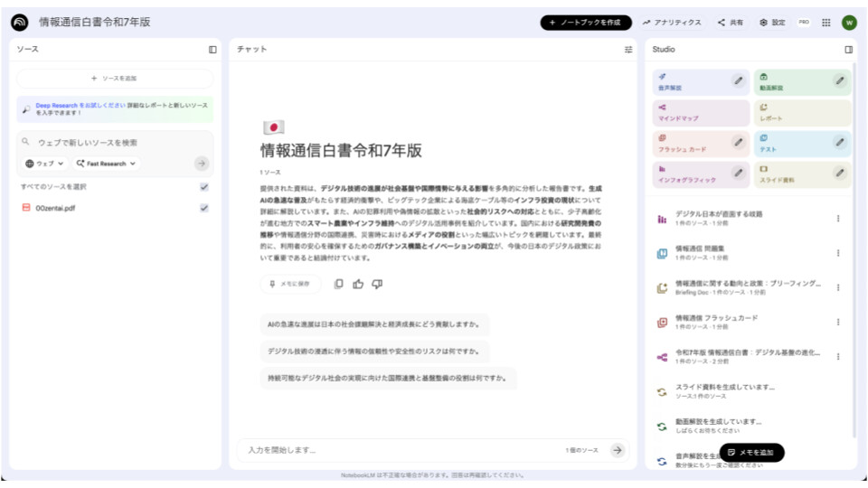This screenshot has width=868, height=488.
Task: Open 共有 in the top bar
Action: [731, 23]
